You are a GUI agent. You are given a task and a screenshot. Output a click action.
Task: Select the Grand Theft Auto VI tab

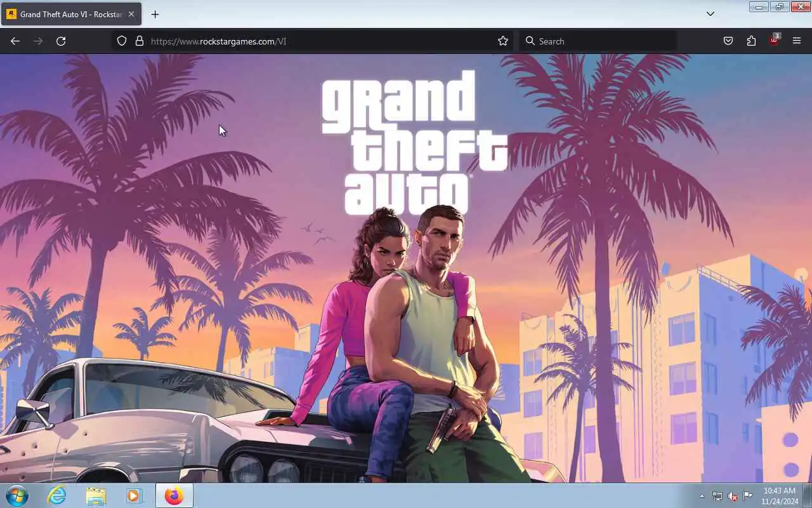click(x=71, y=14)
